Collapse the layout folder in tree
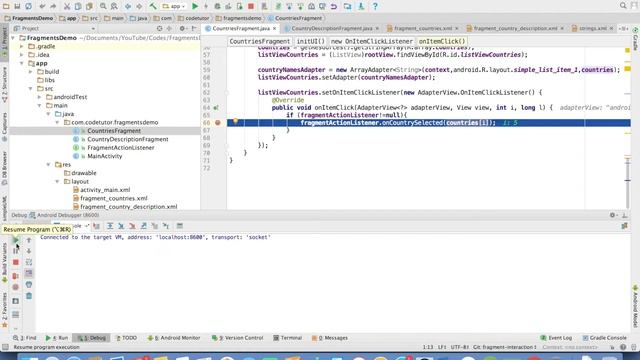This screenshot has height=360, width=640. (x=58, y=181)
